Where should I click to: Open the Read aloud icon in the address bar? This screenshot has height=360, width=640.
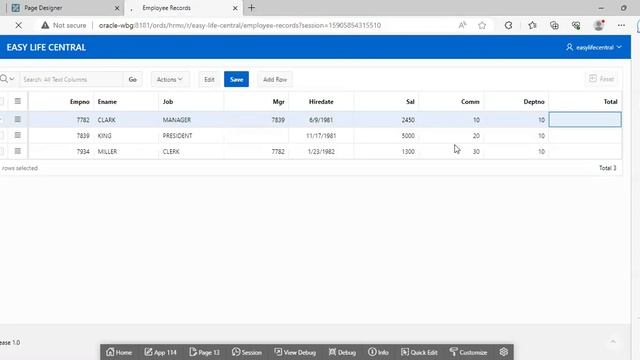(x=462, y=25)
